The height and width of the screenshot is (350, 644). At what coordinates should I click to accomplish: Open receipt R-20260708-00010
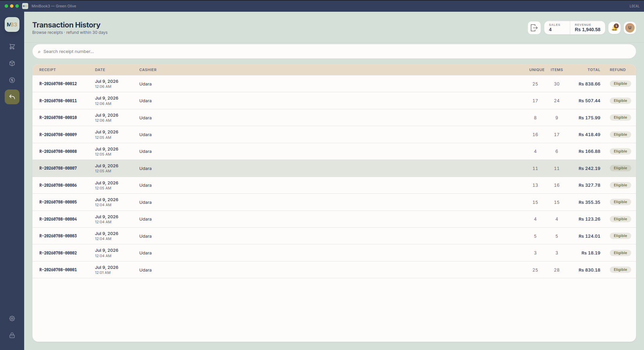pyautogui.click(x=334, y=118)
